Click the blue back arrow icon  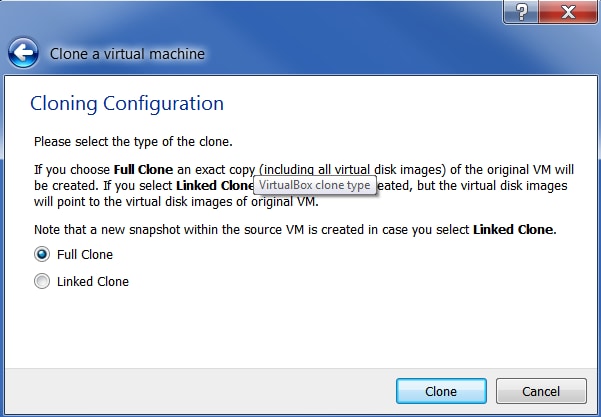click(23, 53)
